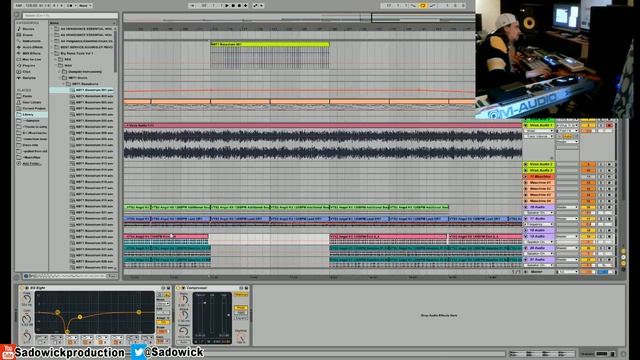
Task: Select the 21 Audio track header
Action: (x=541, y=260)
